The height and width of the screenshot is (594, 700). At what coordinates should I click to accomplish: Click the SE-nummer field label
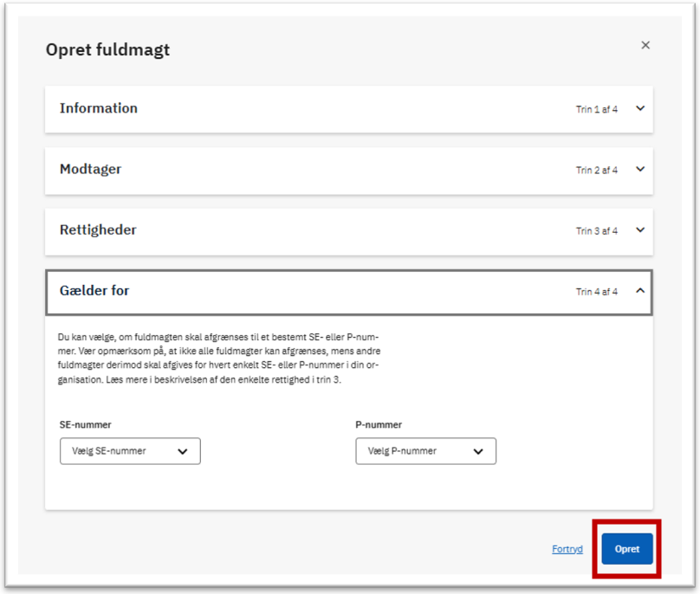pos(85,425)
